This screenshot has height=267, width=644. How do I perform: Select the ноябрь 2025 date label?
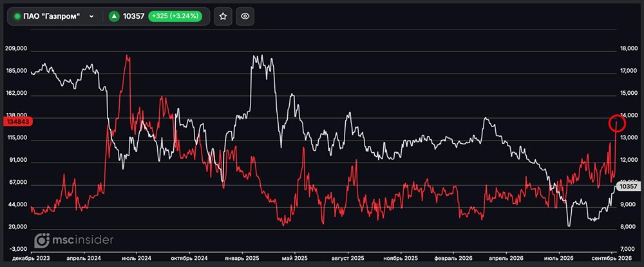[x=401, y=259]
